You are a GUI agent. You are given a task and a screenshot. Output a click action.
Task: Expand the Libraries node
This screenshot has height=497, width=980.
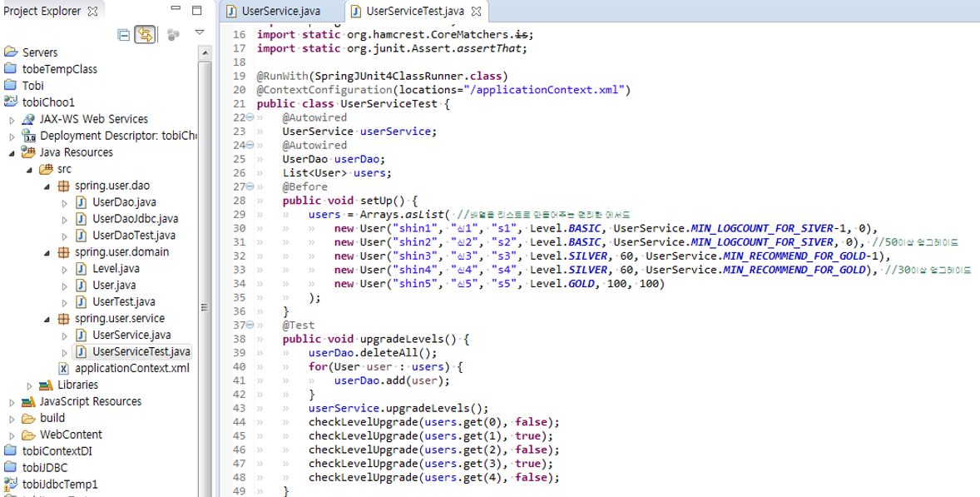point(29,385)
